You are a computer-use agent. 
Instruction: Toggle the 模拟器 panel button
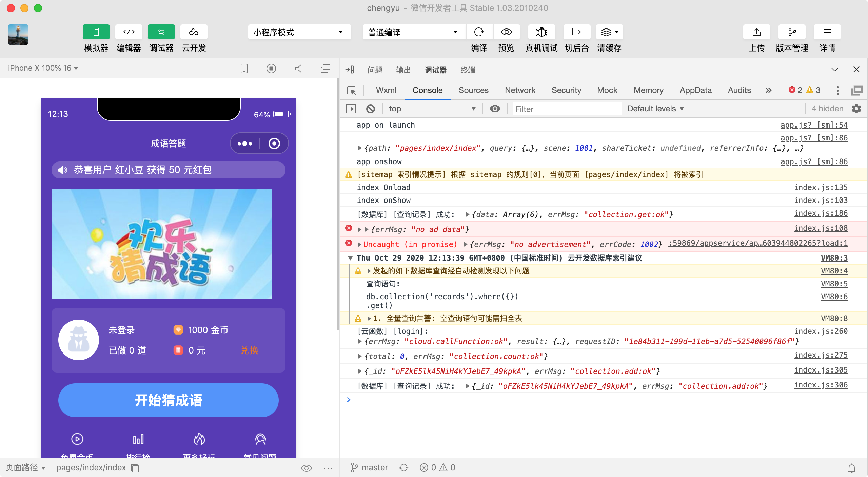coord(96,32)
